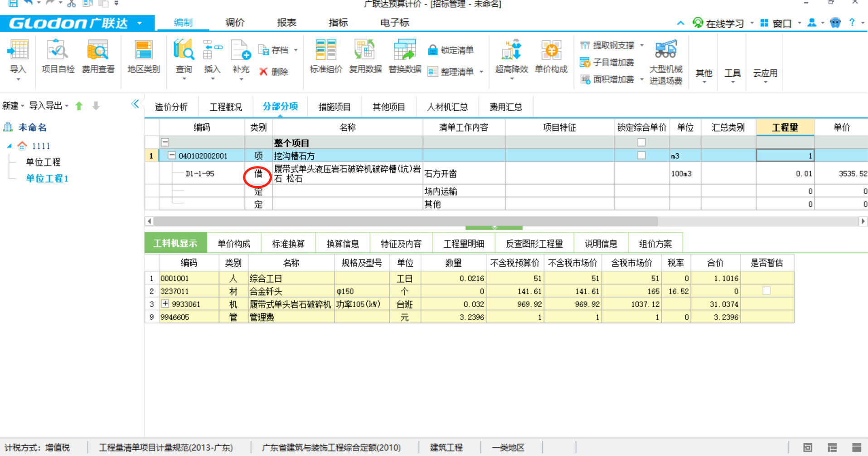
Task: Click the 存档 archive icon
Action: pos(264,50)
